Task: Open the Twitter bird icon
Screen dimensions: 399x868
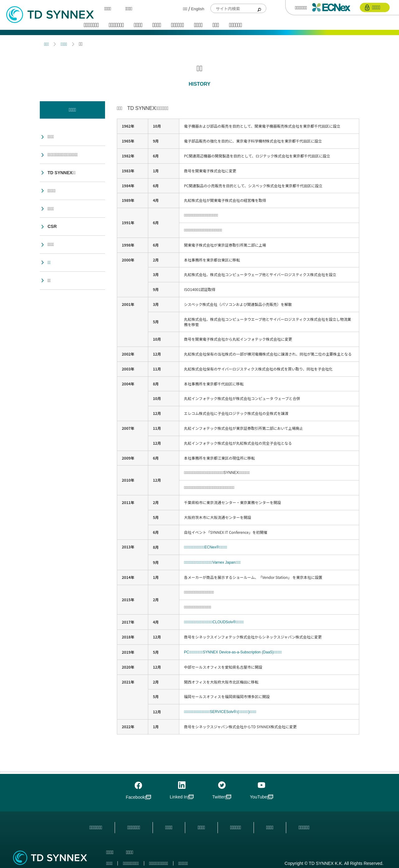Action: coord(222,785)
